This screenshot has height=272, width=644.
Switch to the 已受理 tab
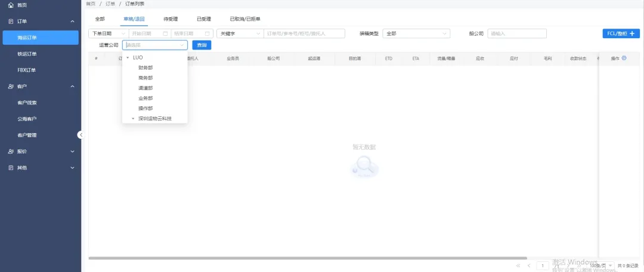(204, 19)
